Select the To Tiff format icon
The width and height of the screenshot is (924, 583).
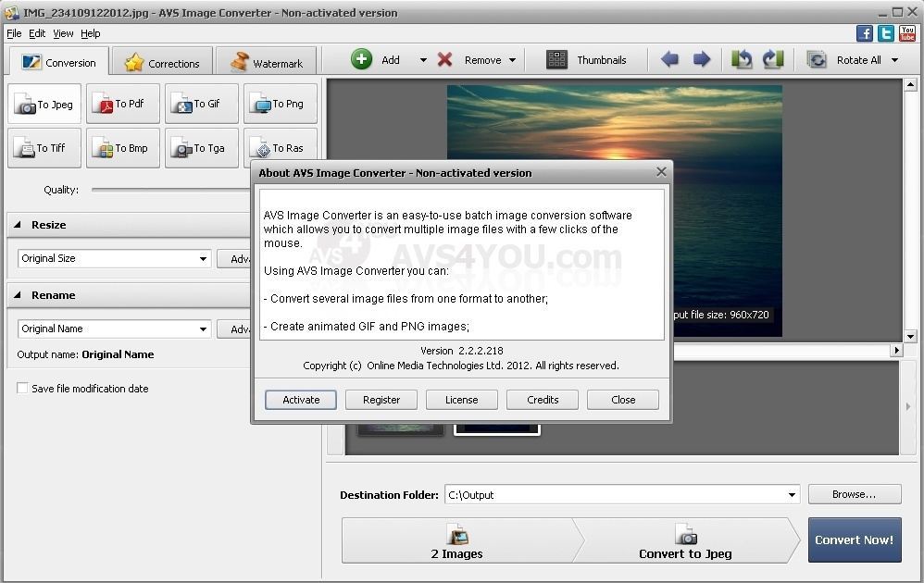(44, 148)
